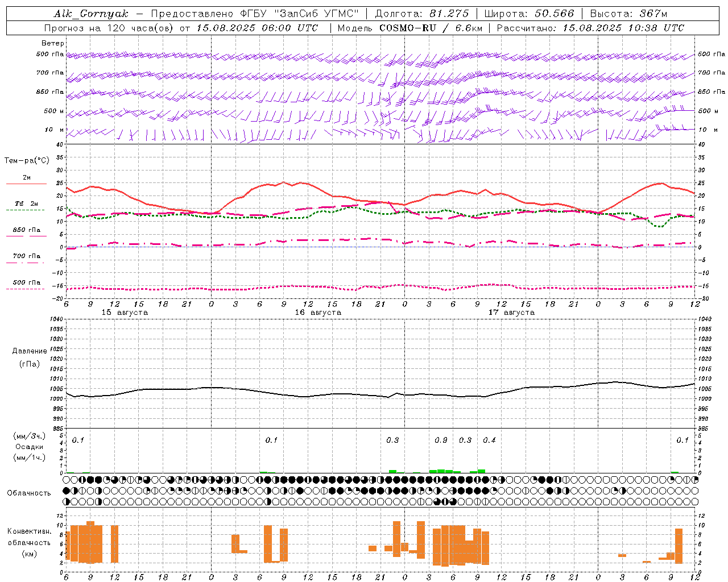728x582 pixels.
Task: Click the "Облачность" cloud cover label
Action: click(29, 493)
